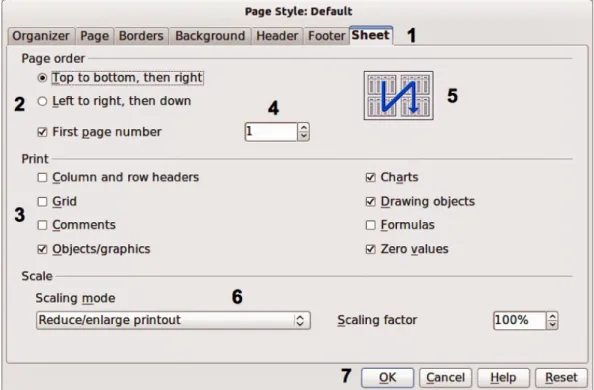Open the Scaling mode dropdown
This screenshot has height=390, width=594.
pyautogui.click(x=173, y=320)
